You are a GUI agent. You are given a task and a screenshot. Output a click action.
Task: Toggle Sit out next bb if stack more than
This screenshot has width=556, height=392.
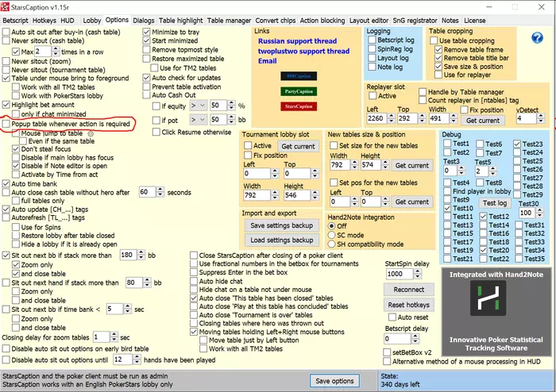(x=6, y=255)
